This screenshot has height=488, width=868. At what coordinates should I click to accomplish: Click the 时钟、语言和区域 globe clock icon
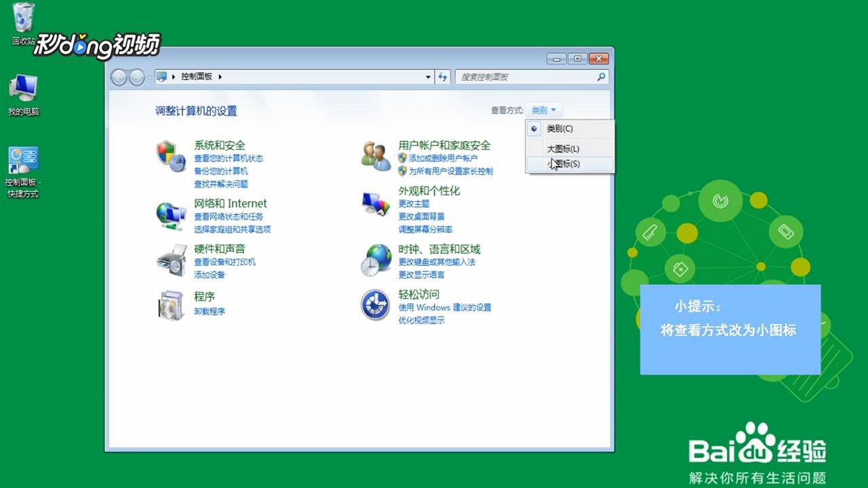(376, 260)
